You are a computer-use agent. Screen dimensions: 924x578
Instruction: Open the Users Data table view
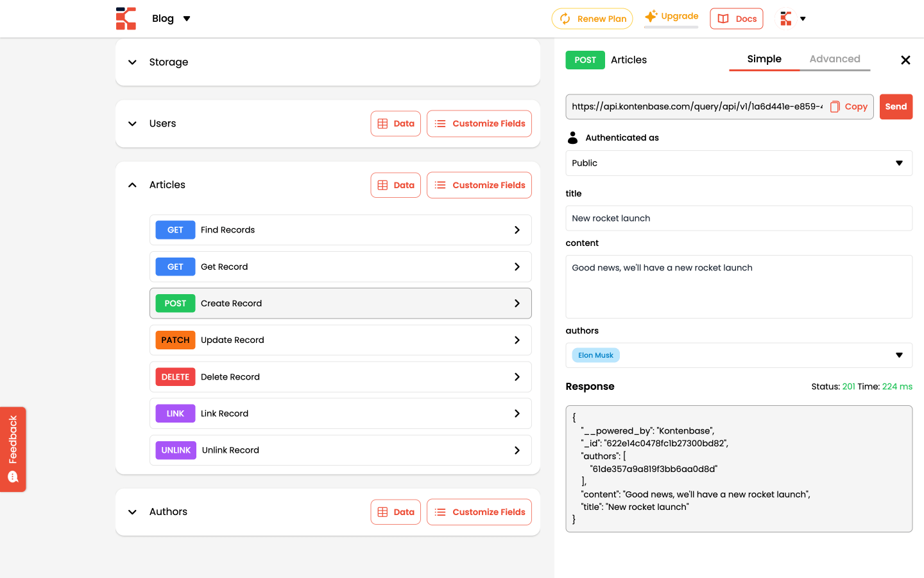pos(395,123)
